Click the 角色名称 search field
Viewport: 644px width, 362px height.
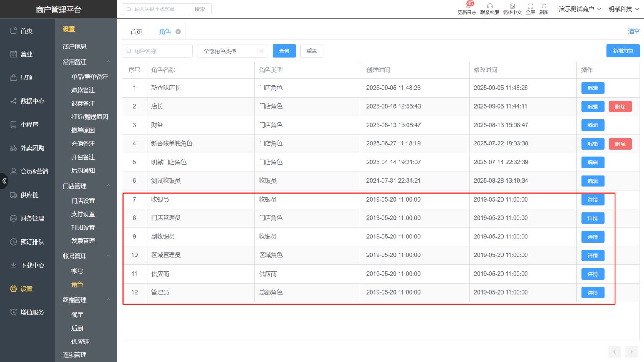click(x=157, y=51)
